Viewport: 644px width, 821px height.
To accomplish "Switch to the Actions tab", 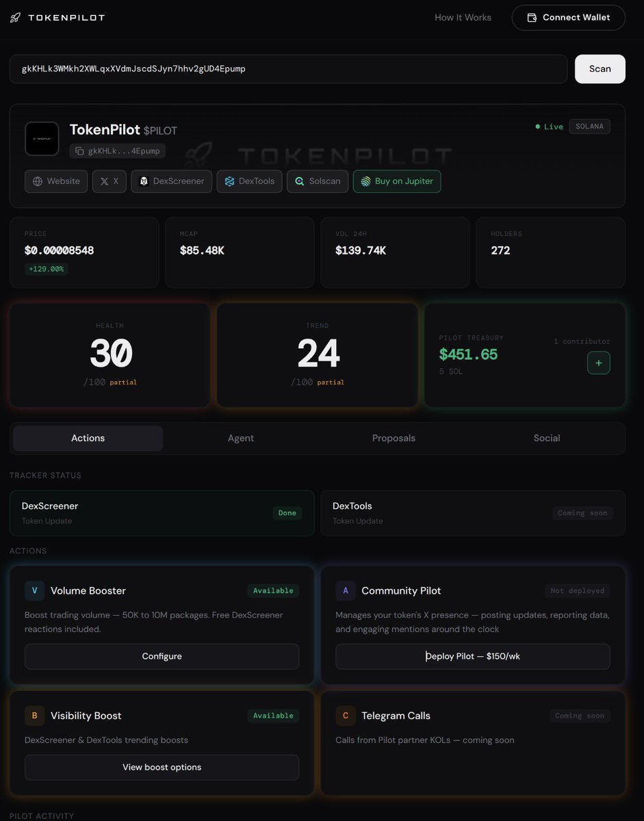I will tap(88, 439).
